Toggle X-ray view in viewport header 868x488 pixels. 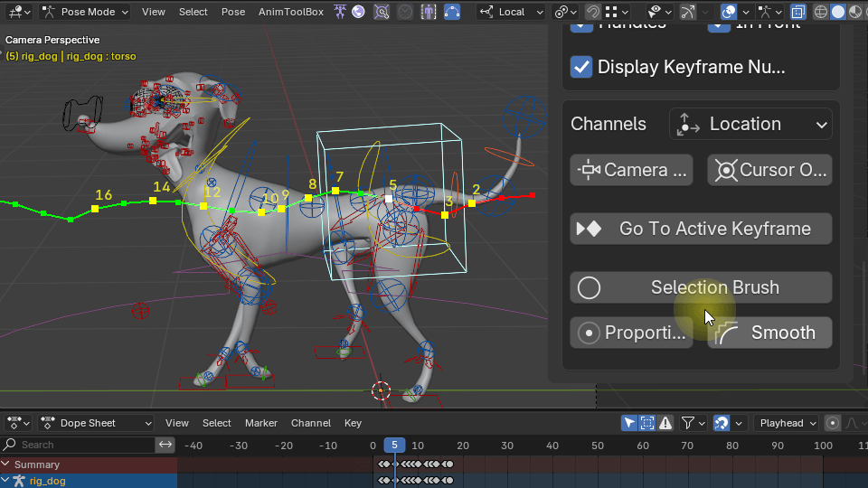coord(798,12)
